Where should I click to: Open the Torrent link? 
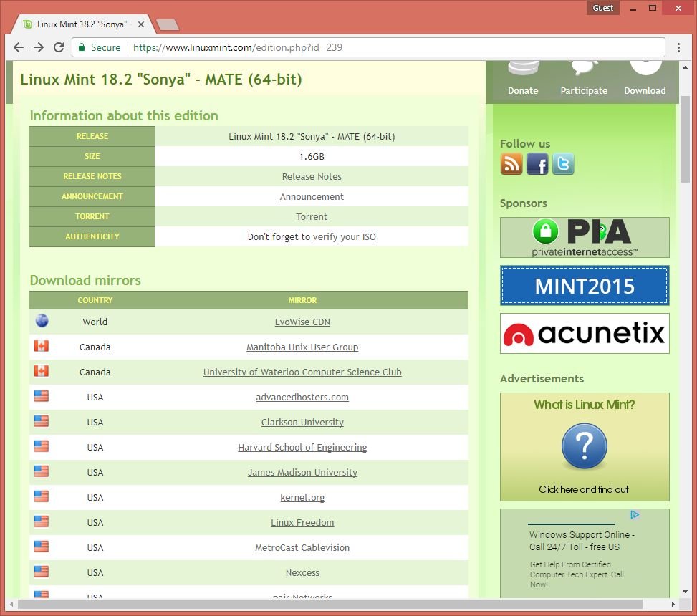pyautogui.click(x=312, y=216)
